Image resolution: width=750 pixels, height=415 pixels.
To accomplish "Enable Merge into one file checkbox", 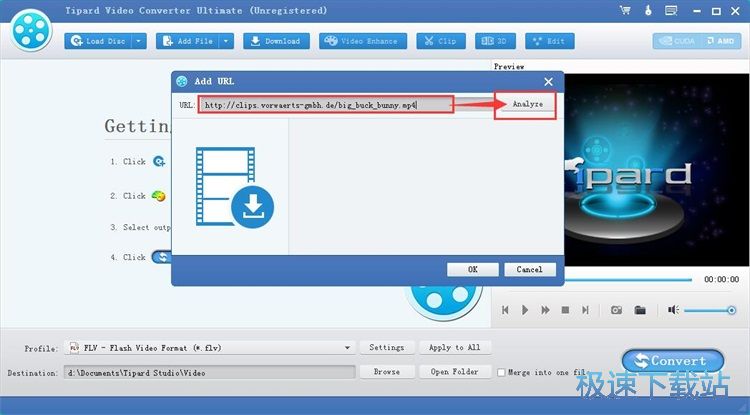I will 501,372.
